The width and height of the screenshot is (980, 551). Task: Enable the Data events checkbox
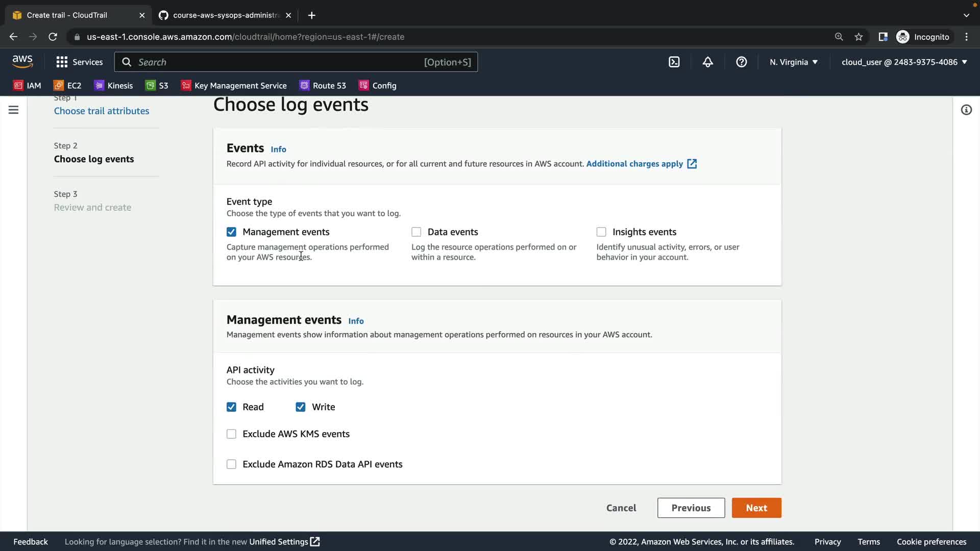click(x=416, y=232)
